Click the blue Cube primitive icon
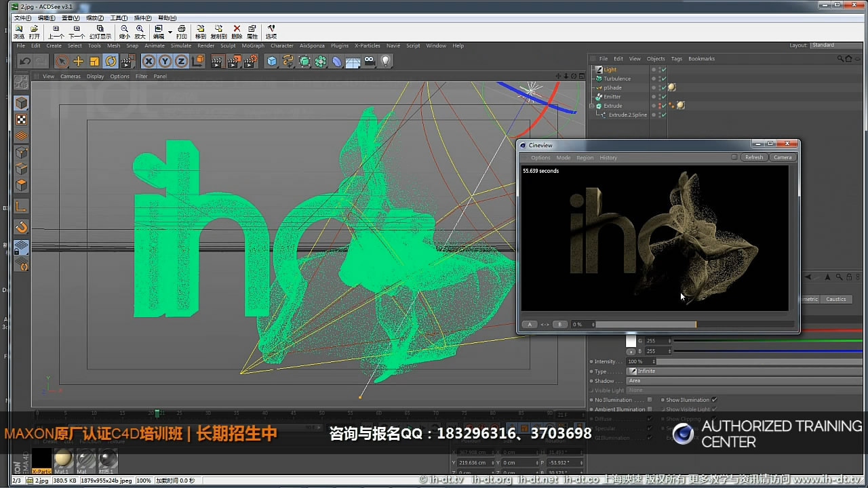 click(271, 61)
